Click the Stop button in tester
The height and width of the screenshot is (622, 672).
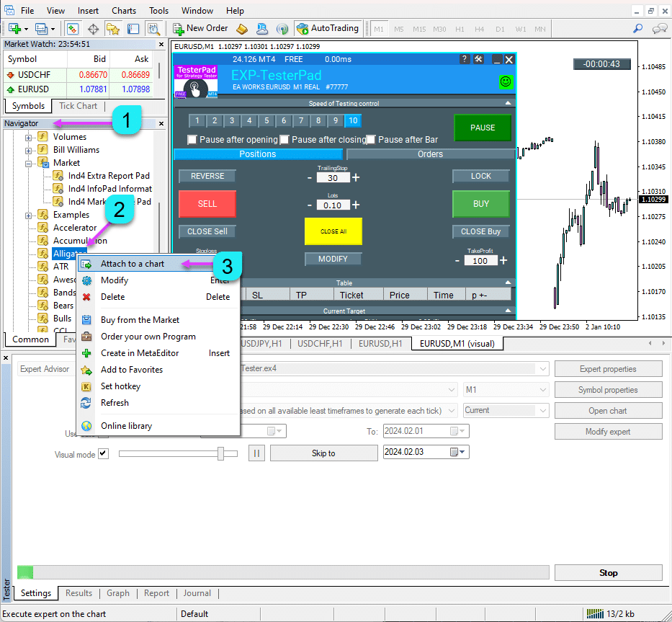[608, 573]
